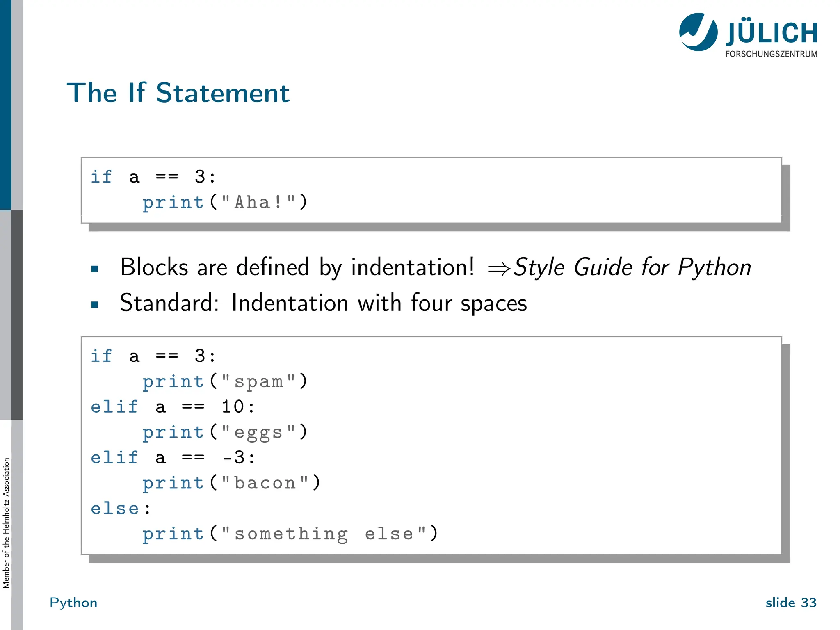
Task: Click 'Standard: Indentation with four spaces' bullet
Action: pos(323,304)
